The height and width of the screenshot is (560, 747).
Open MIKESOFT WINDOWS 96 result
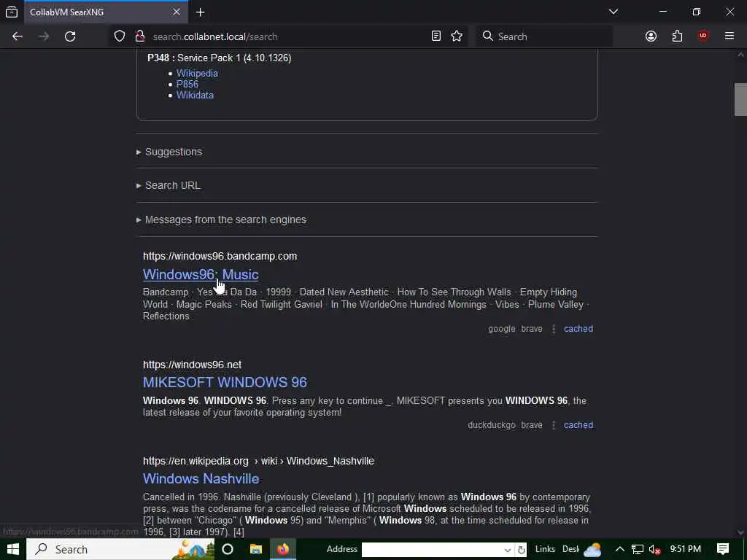coord(225,382)
